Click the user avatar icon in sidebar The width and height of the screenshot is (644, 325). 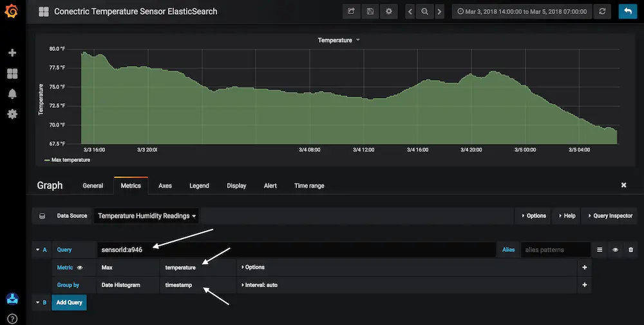point(12,299)
